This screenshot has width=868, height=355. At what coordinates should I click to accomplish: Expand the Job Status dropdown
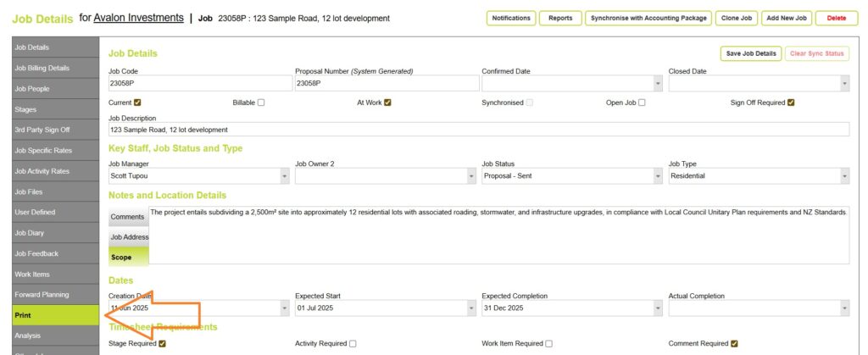tap(657, 176)
